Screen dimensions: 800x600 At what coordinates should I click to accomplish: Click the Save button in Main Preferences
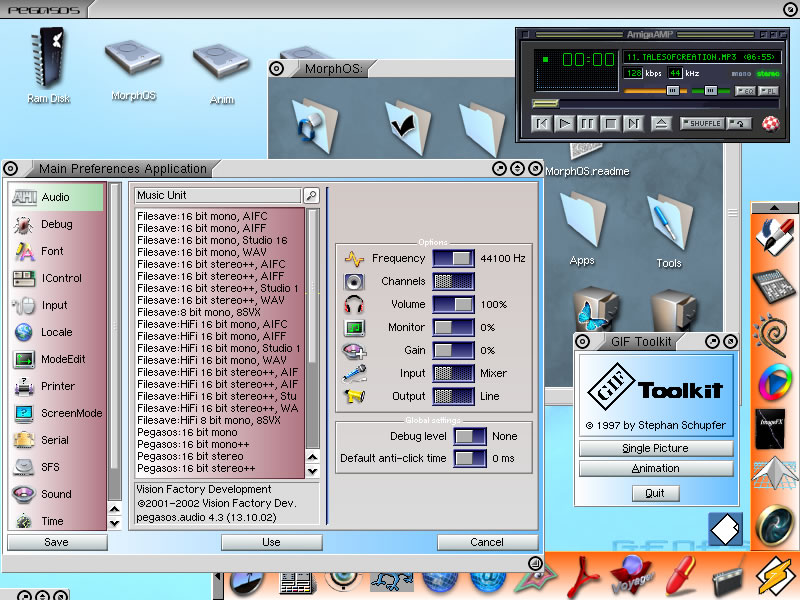57,542
